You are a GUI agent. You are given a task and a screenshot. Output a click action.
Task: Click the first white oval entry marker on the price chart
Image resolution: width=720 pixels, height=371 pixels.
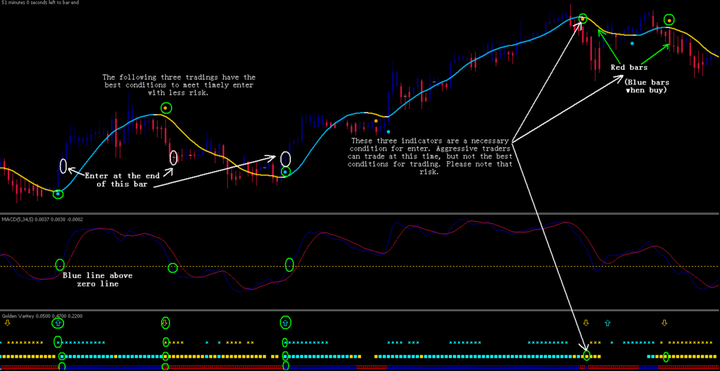(x=63, y=166)
